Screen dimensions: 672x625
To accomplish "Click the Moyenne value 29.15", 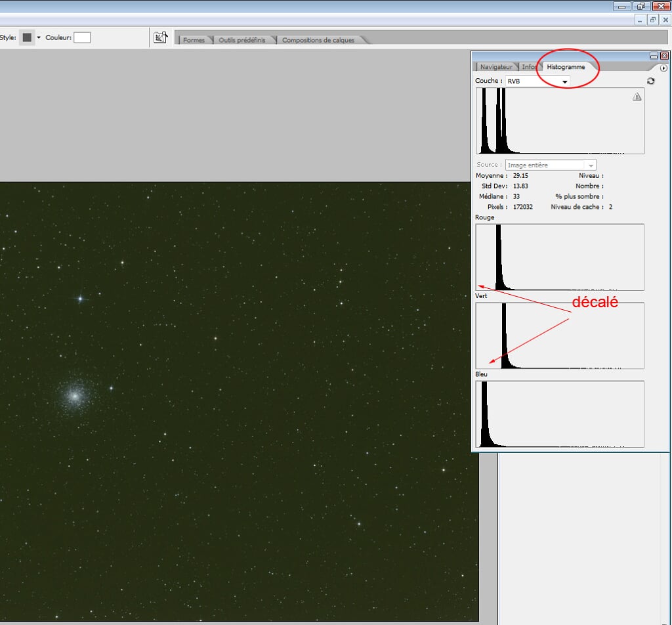I will pos(520,176).
